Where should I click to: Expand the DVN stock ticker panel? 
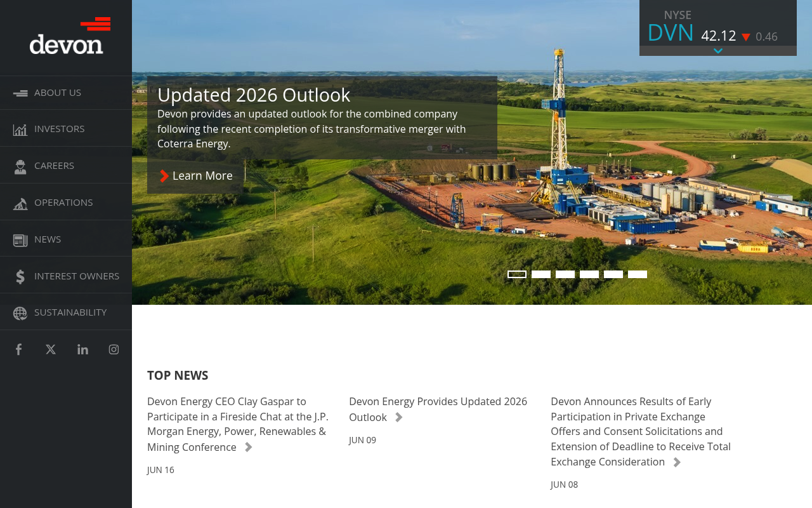click(718, 51)
